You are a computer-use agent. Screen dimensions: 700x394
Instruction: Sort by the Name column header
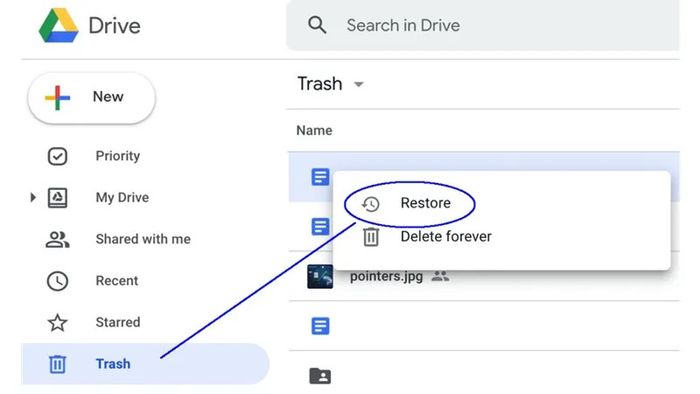(314, 131)
